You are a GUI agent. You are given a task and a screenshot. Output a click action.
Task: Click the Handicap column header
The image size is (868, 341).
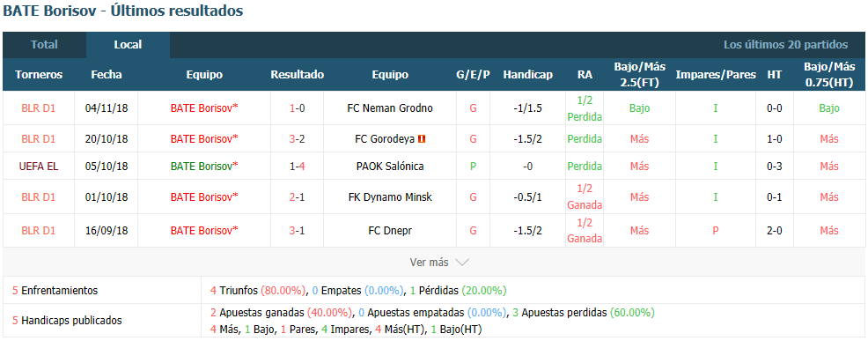click(527, 74)
